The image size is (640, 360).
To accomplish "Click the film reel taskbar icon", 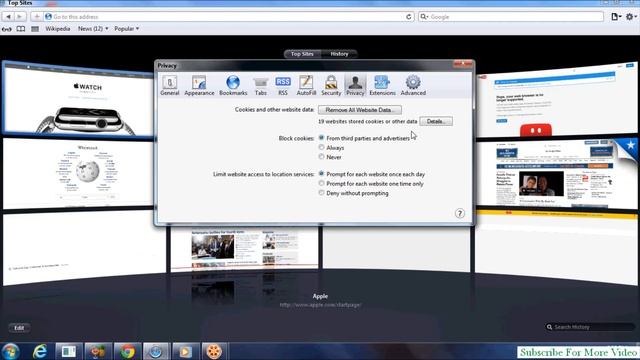I will pos(213,351).
